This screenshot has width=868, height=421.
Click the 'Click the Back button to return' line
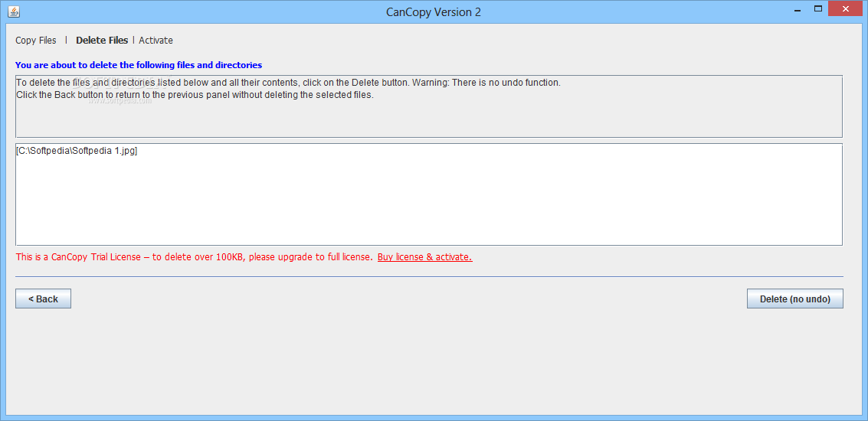(x=195, y=95)
